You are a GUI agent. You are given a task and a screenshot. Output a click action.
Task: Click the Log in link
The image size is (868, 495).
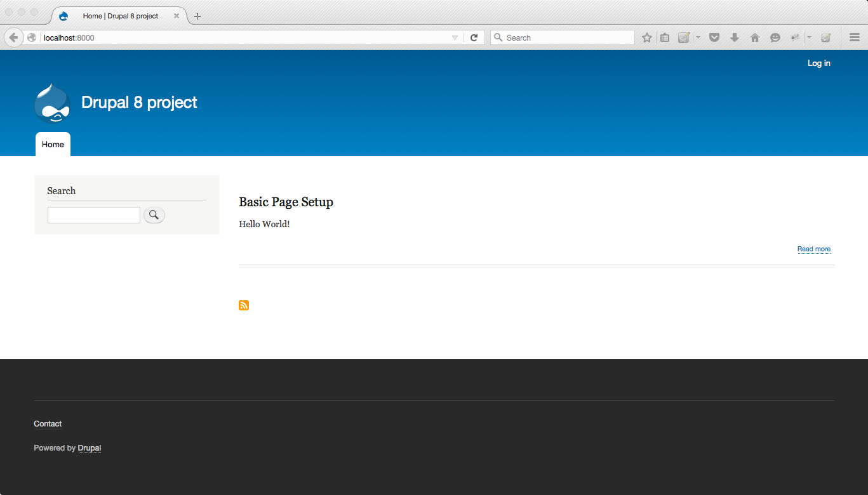click(x=819, y=63)
